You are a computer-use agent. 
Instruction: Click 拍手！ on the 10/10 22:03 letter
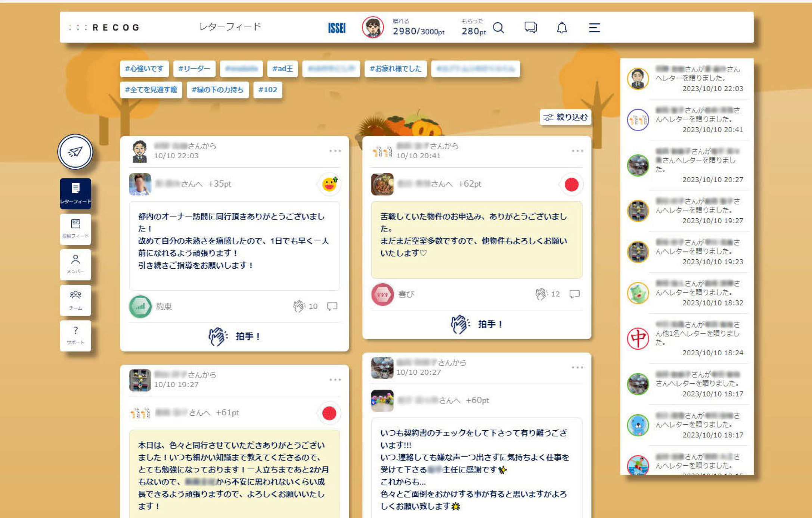235,336
